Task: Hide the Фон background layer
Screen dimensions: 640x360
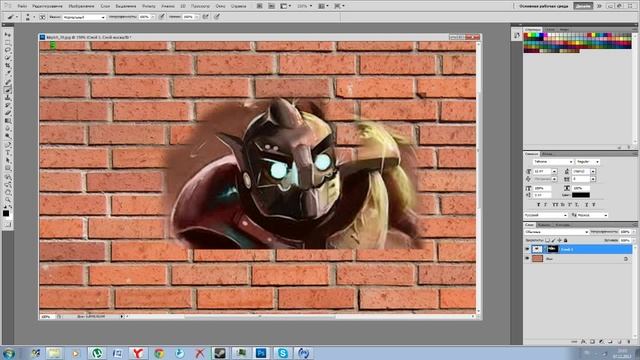Action: point(527,258)
